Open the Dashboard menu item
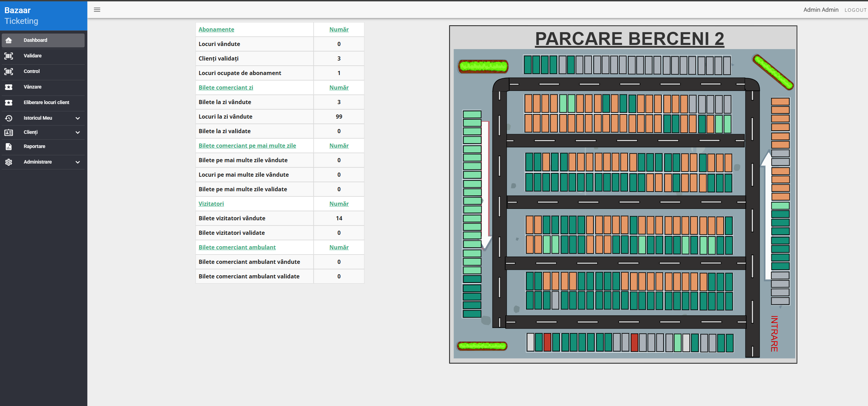The height and width of the screenshot is (406, 868). point(43,40)
